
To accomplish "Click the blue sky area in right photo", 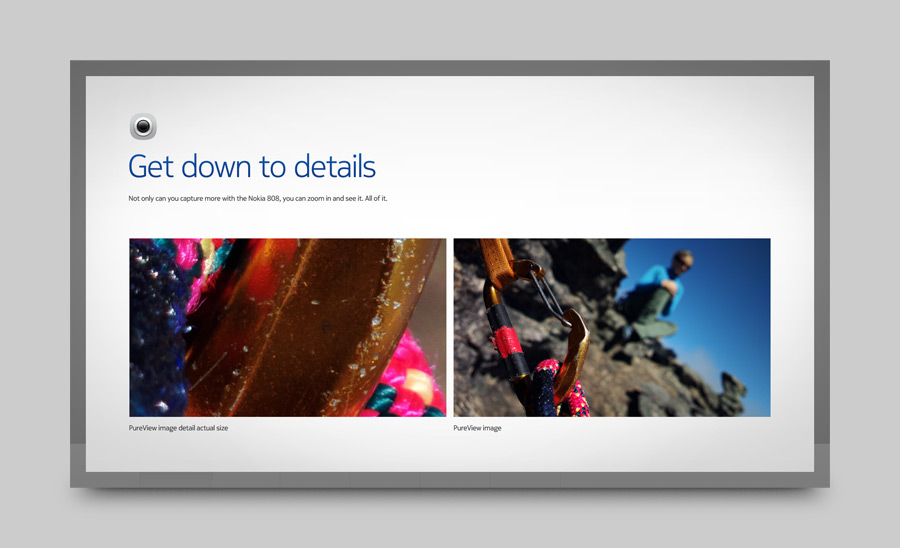I will (x=735, y=300).
